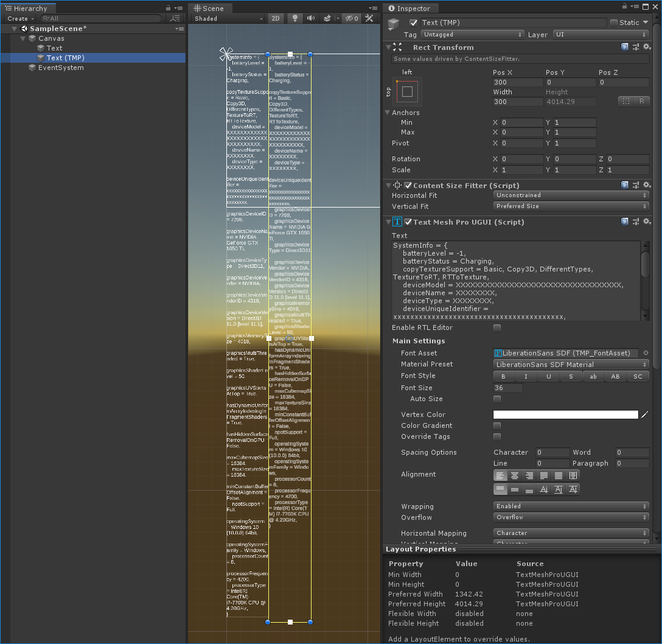Image resolution: width=662 pixels, height=644 pixels.
Task: Open the white Vertex Color swatch
Action: coord(566,414)
